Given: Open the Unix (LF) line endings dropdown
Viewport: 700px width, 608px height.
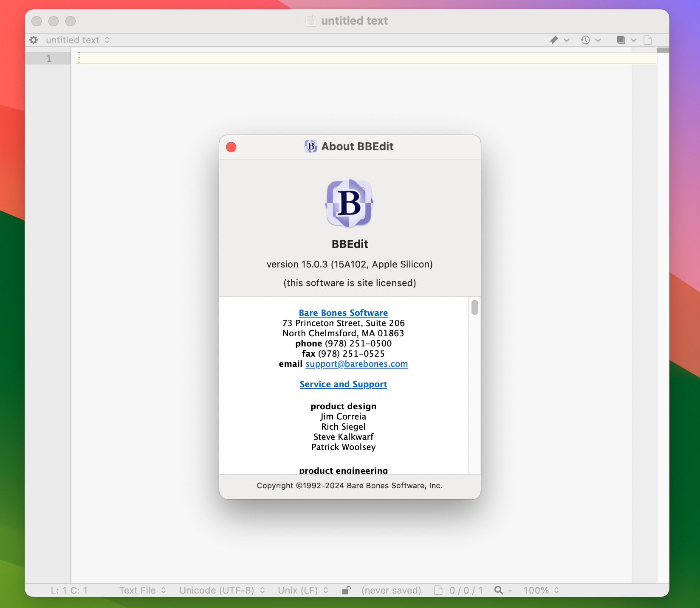Looking at the screenshot, I should pyautogui.click(x=302, y=590).
